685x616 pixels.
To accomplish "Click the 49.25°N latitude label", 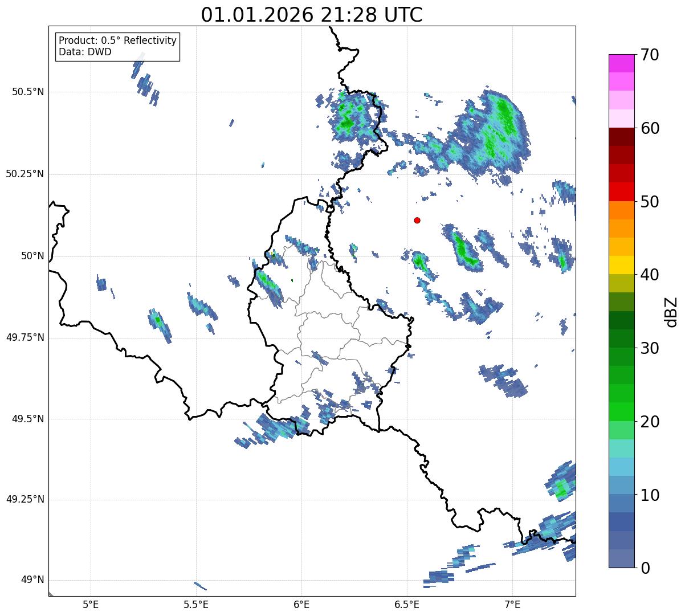I will pos(25,499).
